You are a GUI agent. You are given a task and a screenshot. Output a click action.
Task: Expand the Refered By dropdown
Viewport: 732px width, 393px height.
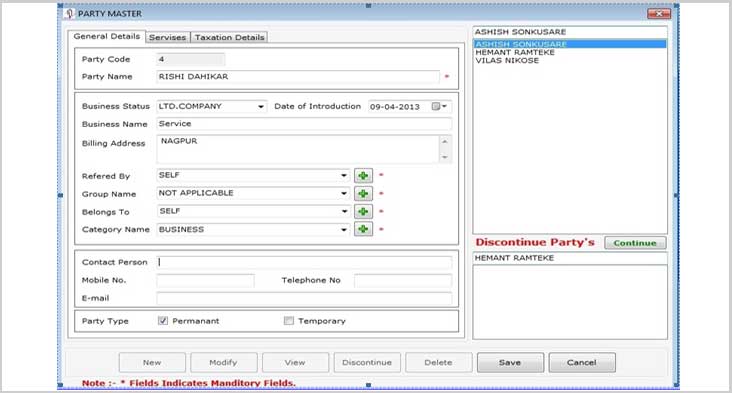tap(344, 175)
